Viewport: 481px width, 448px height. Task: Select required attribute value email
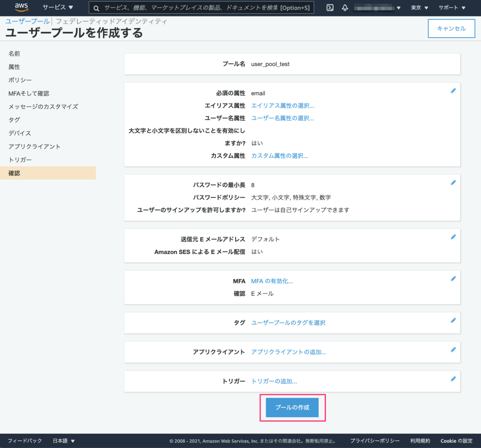tap(258, 93)
